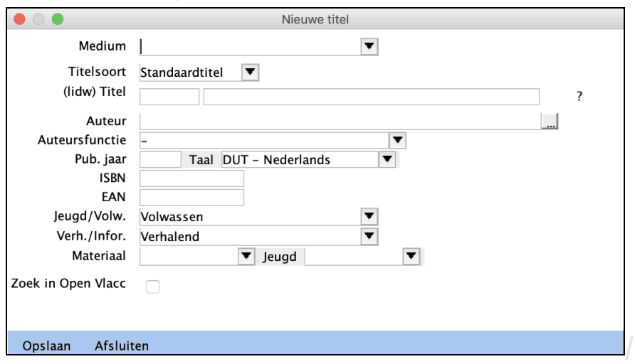Screen dimensions: 635x364
Task: Enable the Zoek in Open Vlacc checkbox
Action: click(x=152, y=287)
